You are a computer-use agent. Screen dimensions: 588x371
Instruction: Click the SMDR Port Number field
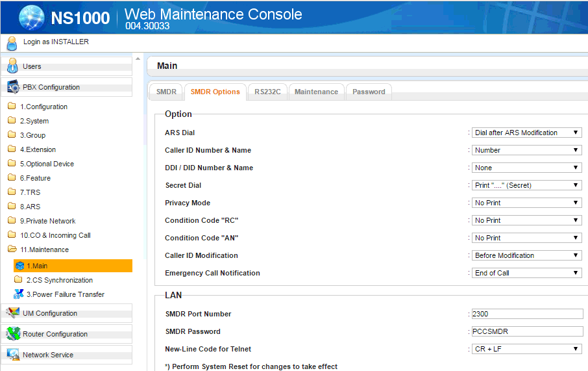coord(527,314)
